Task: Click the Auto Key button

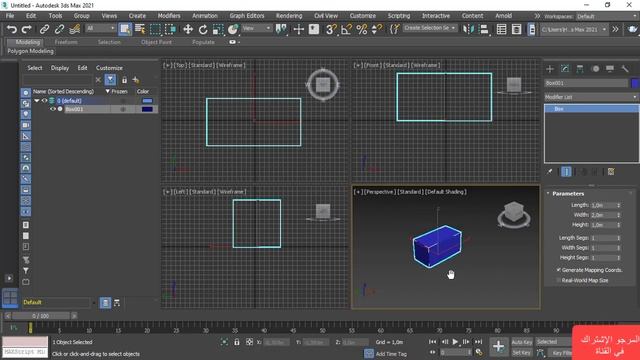Action: pyautogui.click(x=522, y=342)
